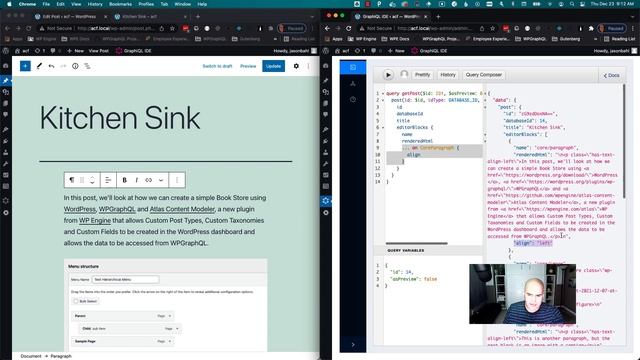640x360 pixels.
Task: Click the Prettify button in GraphiQL
Action: 422,75
